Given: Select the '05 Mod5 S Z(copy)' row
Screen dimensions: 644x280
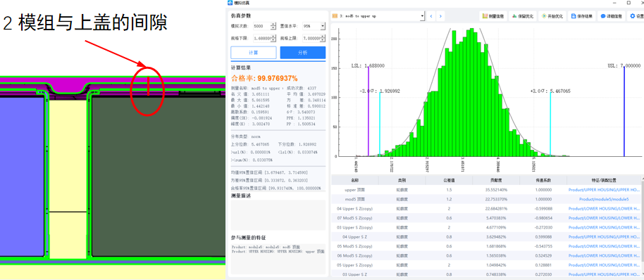Looking at the screenshot, I should 486,246.
